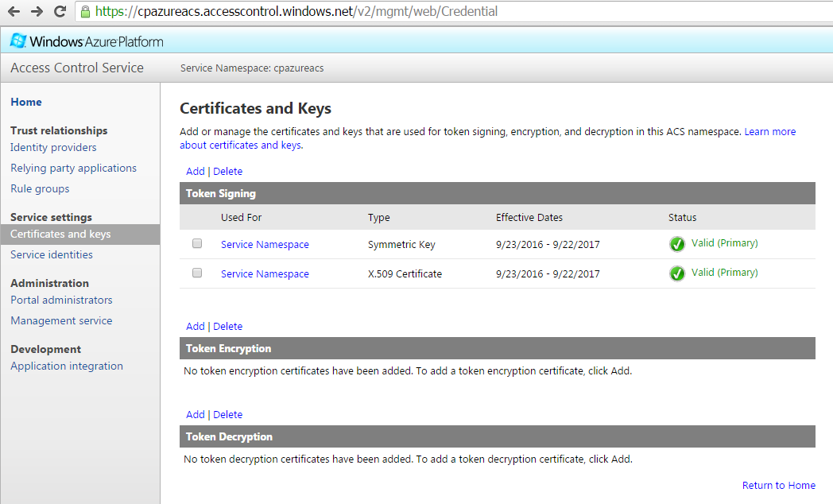833x504 pixels.
Task: Open Service identities page
Action: click(52, 254)
